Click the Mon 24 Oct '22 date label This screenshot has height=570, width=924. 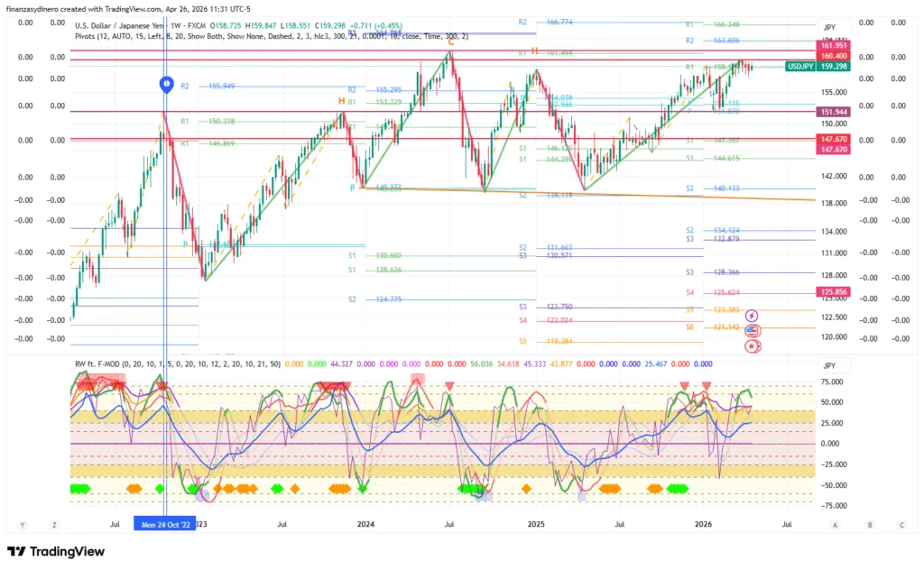163,523
